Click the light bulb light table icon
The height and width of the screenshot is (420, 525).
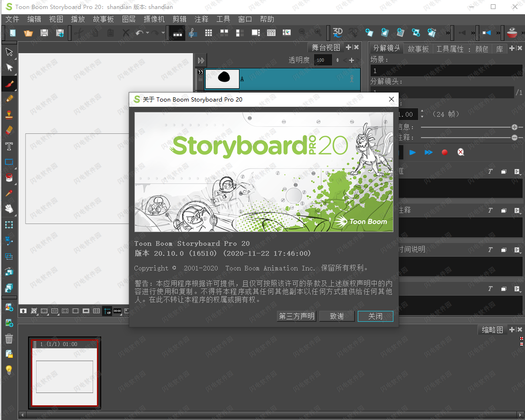point(9,370)
